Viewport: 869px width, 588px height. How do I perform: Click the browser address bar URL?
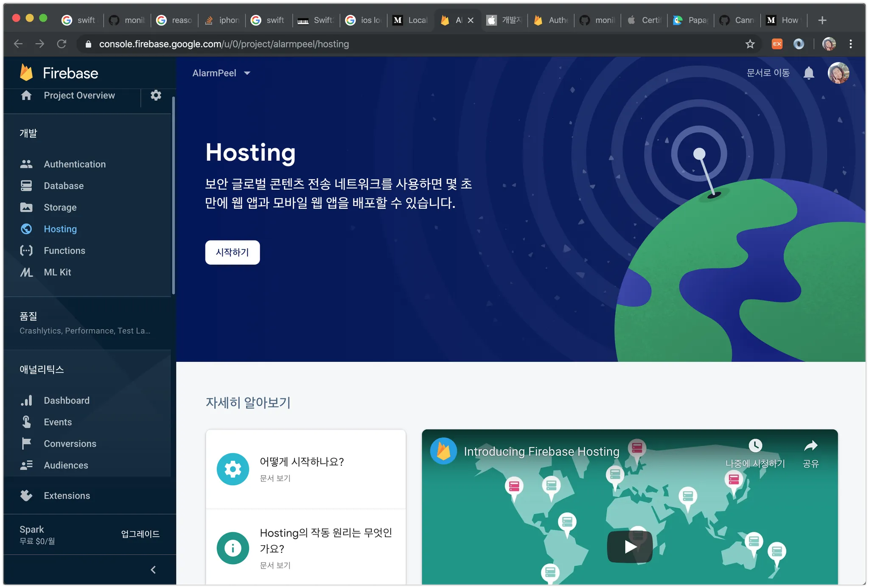pos(224,44)
